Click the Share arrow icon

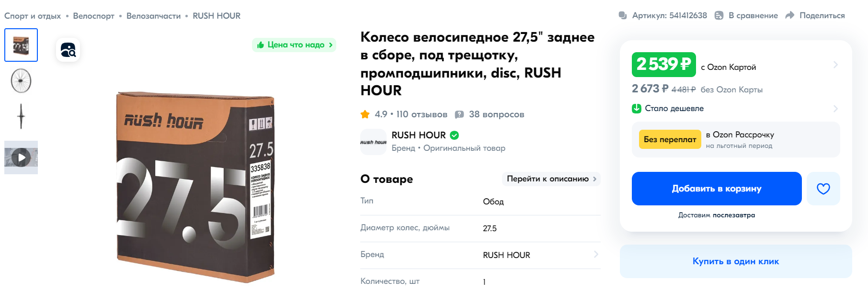pos(790,15)
